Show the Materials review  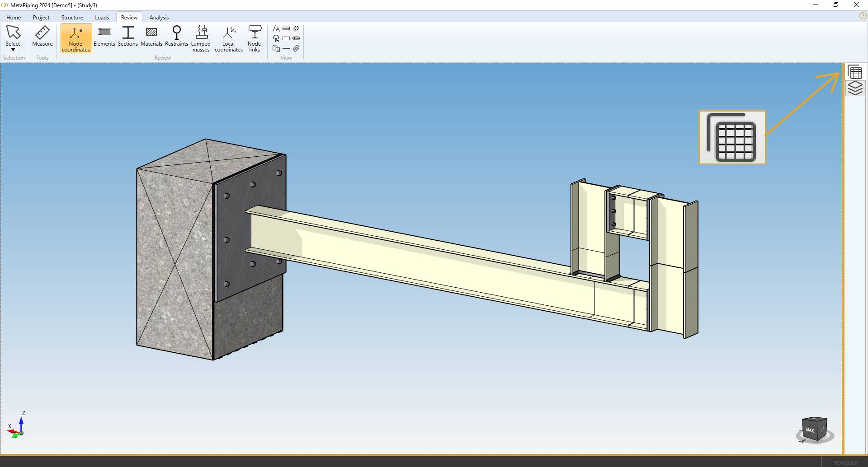click(x=151, y=36)
